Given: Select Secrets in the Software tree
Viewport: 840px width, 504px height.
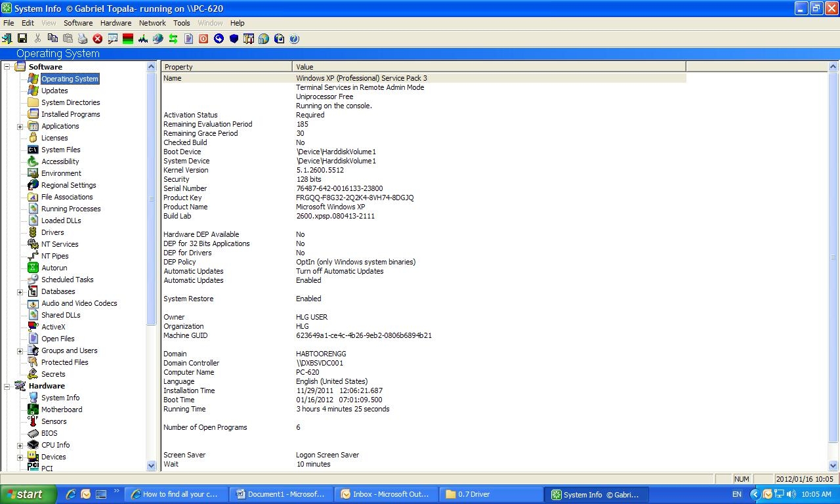Looking at the screenshot, I should (53, 374).
